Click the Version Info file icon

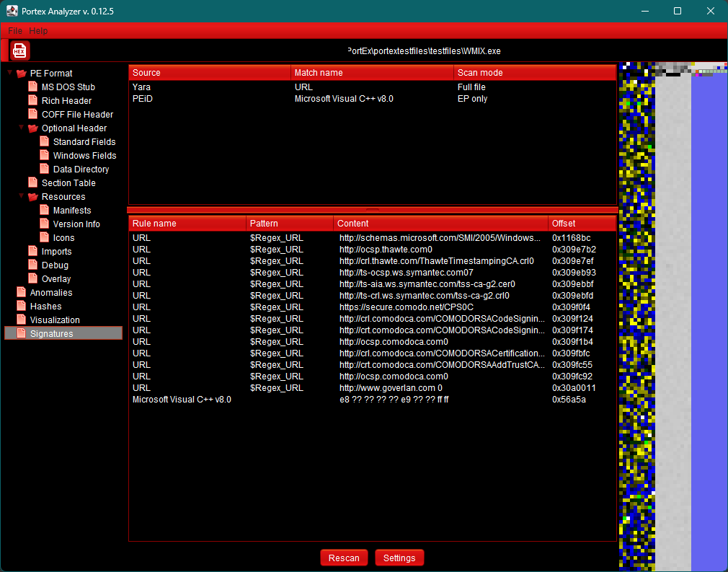tap(44, 224)
